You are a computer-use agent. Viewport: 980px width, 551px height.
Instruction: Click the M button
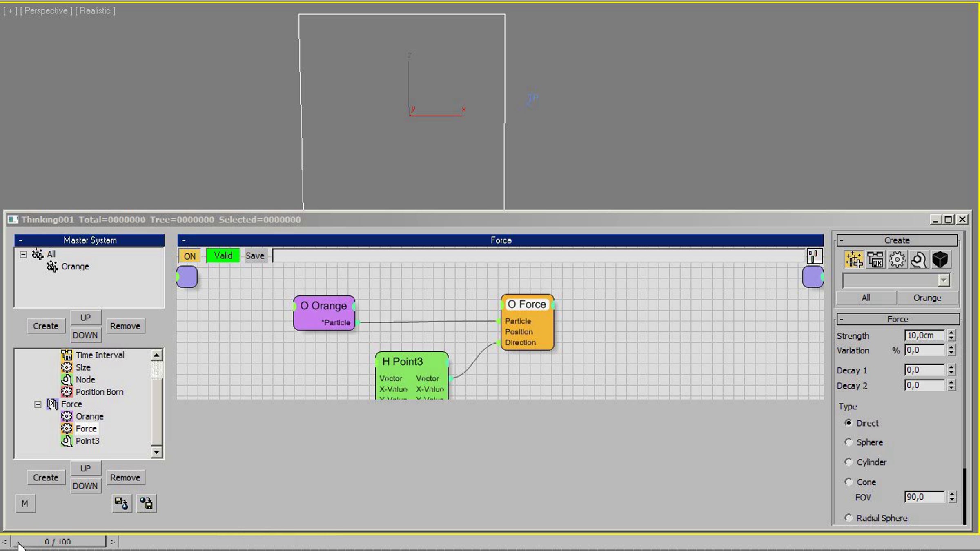(25, 503)
